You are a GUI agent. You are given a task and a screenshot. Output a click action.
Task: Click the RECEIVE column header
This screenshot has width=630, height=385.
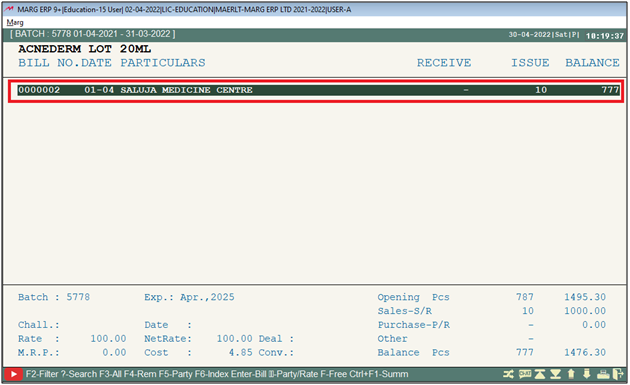[444, 63]
